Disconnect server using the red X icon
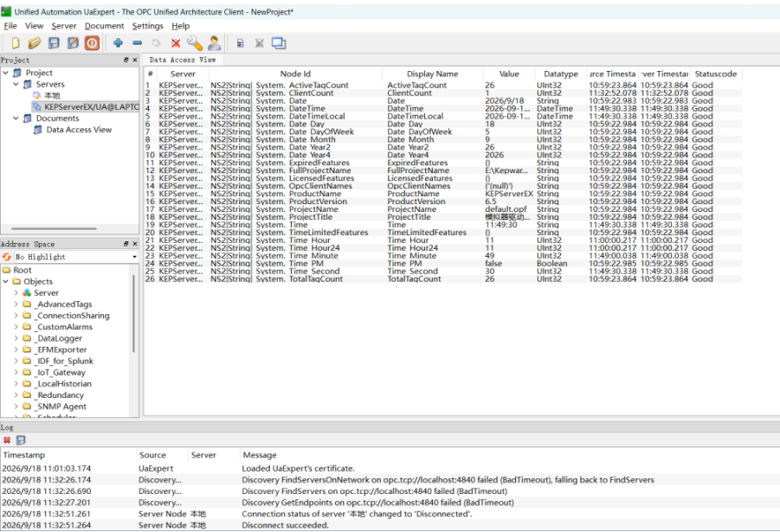 click(176, 43)
